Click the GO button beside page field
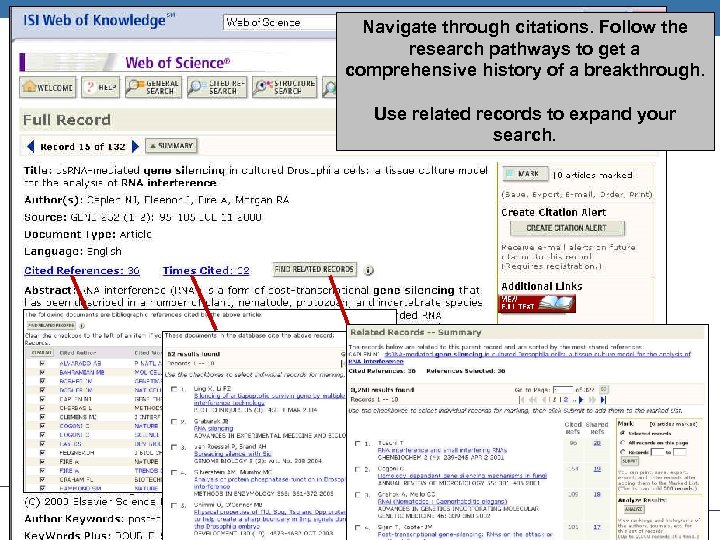Image resolution: width=720 pixels, height=540 pixels. 604,389
